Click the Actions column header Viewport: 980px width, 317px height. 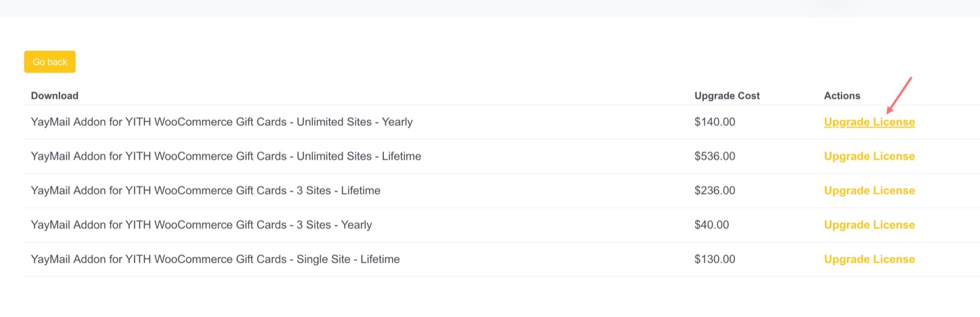coord(842,95)
